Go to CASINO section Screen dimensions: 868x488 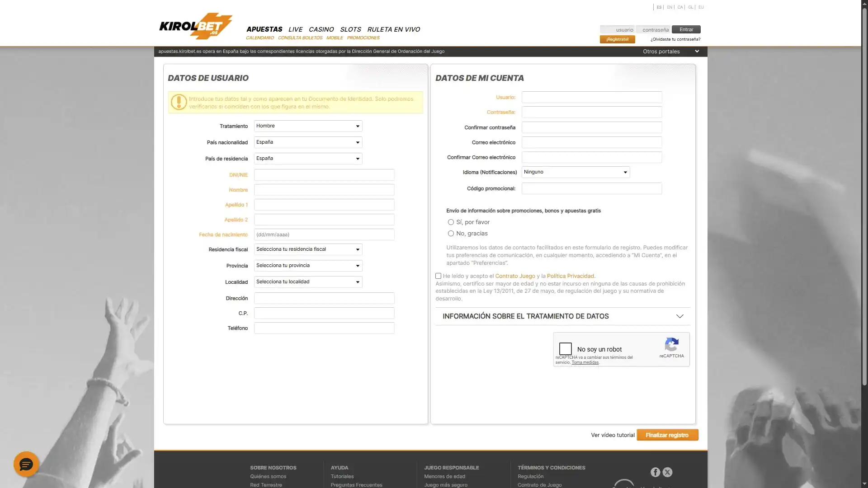click(x=321, y=29)
